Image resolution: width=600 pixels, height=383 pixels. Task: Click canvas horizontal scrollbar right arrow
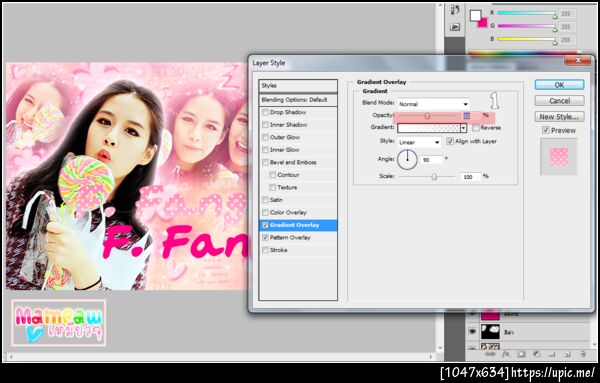(432, 356)
